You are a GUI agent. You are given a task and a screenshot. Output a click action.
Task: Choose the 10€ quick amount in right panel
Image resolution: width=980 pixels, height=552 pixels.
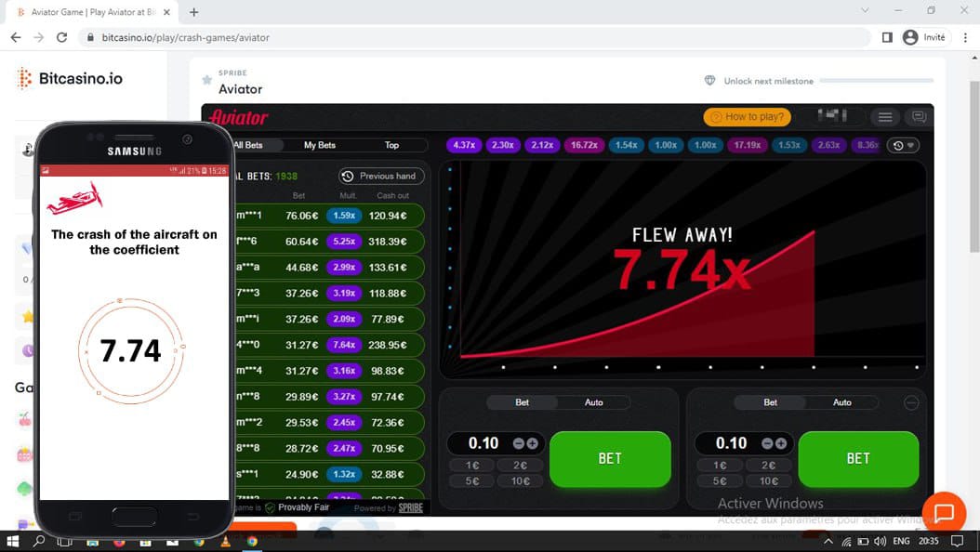pyautogui.click(x=768, y=480)
